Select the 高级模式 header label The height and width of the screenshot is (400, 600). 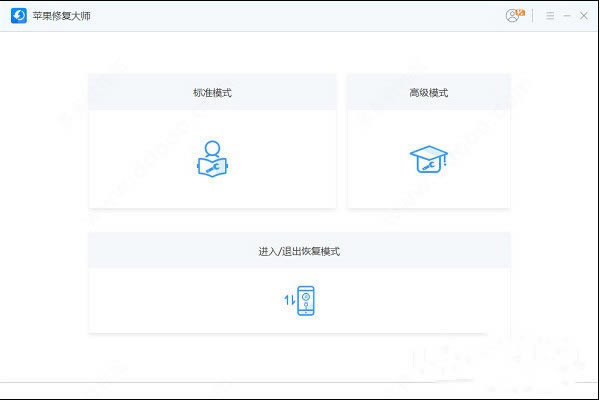(x=429, y=93)
